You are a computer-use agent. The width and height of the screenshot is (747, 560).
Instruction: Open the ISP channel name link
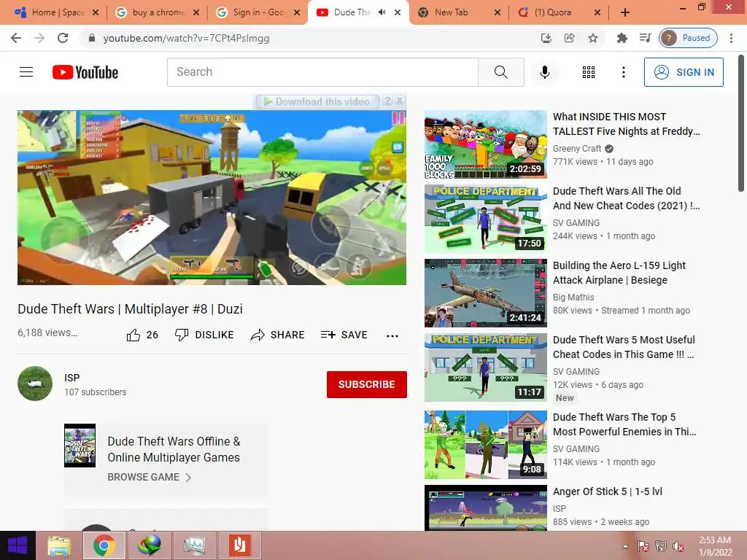[72, 378]
